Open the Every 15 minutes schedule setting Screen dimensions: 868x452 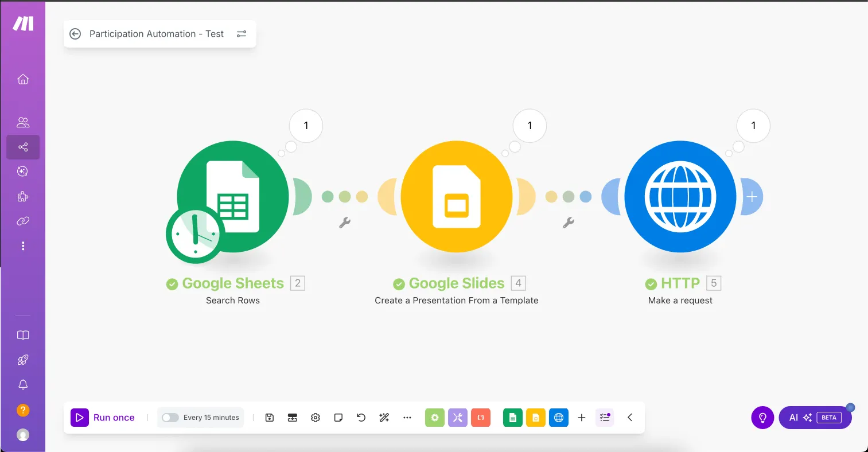tap(211, 418)
